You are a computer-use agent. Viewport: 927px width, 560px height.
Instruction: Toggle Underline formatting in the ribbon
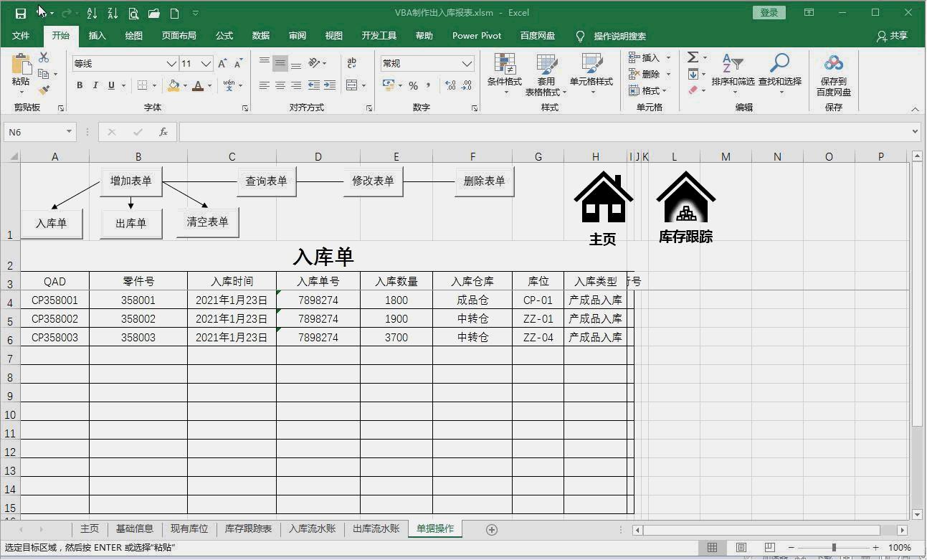pyautogui.click(x=111, y=85)
